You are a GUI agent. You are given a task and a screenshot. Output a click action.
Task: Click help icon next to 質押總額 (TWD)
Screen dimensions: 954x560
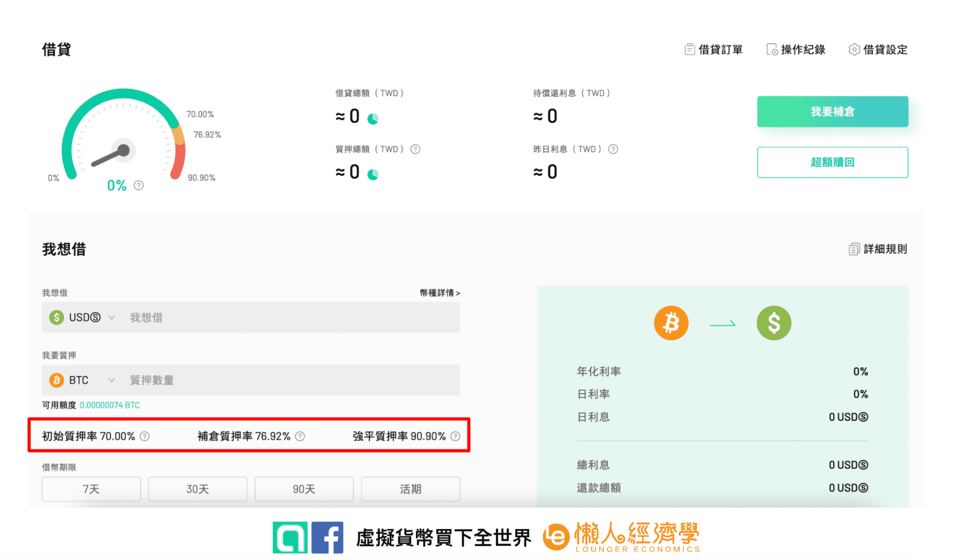(x=415, y=149)
